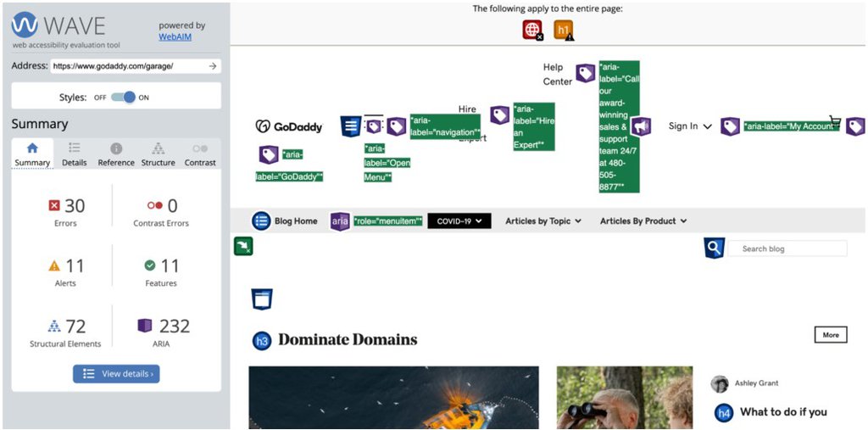Open the Blog Home link

point(296,221)
